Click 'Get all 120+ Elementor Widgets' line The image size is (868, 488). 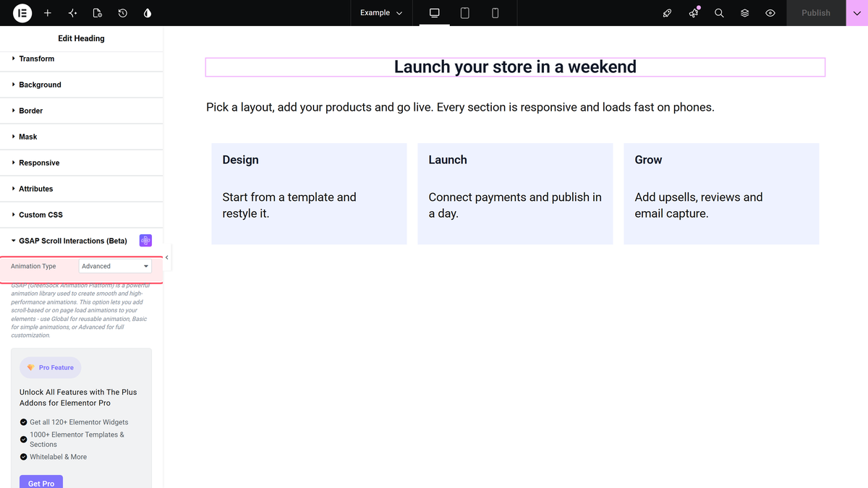click(74, 422)
